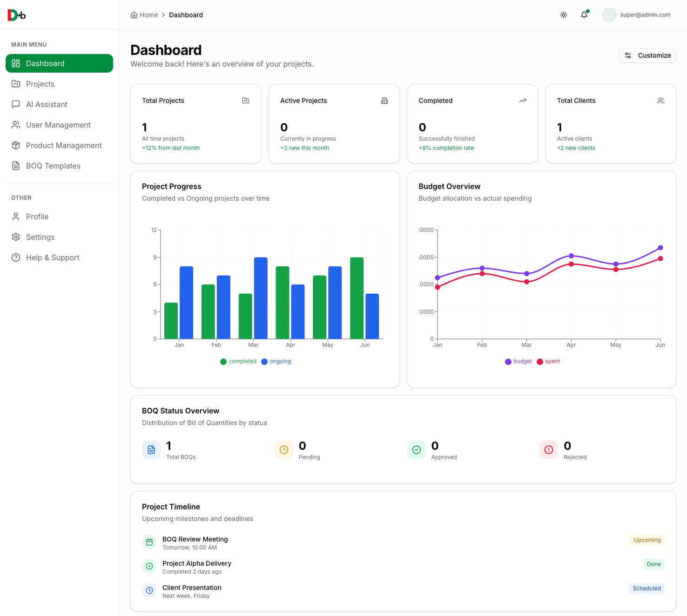Select the BOQ Templates document icon
This screenshot has height=616, width=687.
point(16,166)
